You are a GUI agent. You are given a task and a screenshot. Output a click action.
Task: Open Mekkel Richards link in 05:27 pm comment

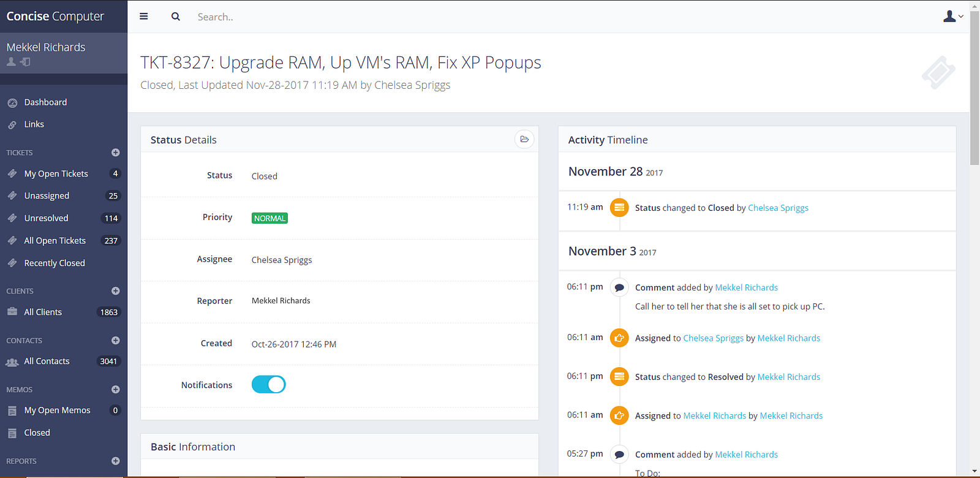(747, 455)
